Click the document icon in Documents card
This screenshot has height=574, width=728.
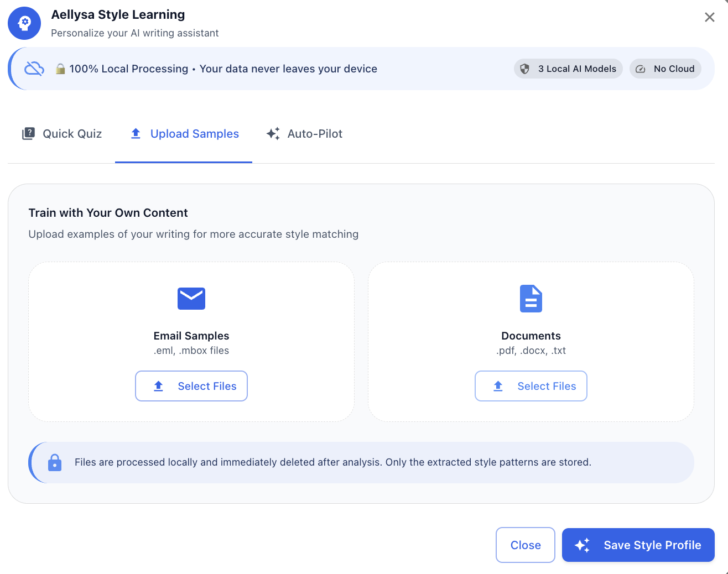pyautogui.click(x=531, y=299)
